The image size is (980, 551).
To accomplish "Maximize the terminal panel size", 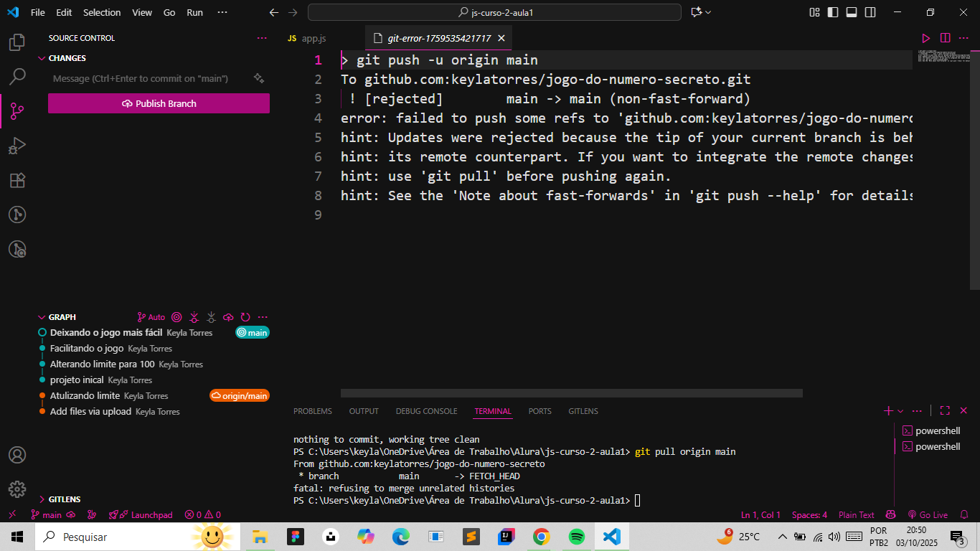I will [945, 411].
